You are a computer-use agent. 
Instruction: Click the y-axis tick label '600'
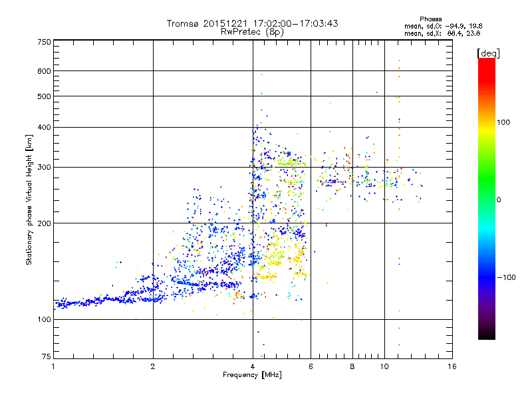(x=44, y=71)
